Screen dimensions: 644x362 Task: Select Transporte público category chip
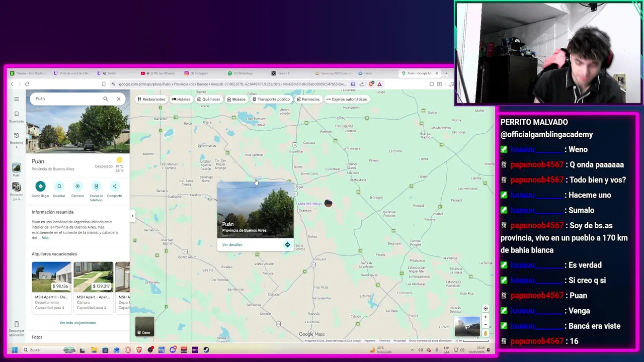pyautogui.click(x=271, y=99)
